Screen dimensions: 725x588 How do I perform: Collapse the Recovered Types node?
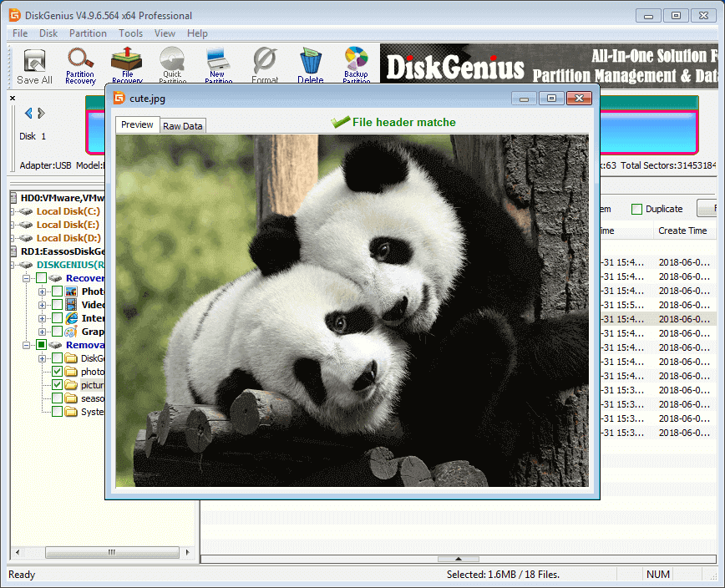(x=27, y=278)
